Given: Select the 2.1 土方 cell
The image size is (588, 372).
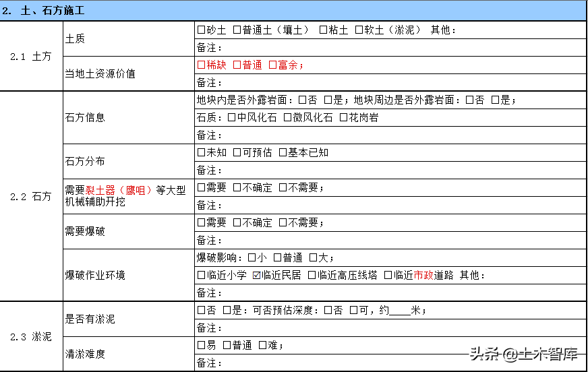Looking at the screenshot, I should (31, 56).
